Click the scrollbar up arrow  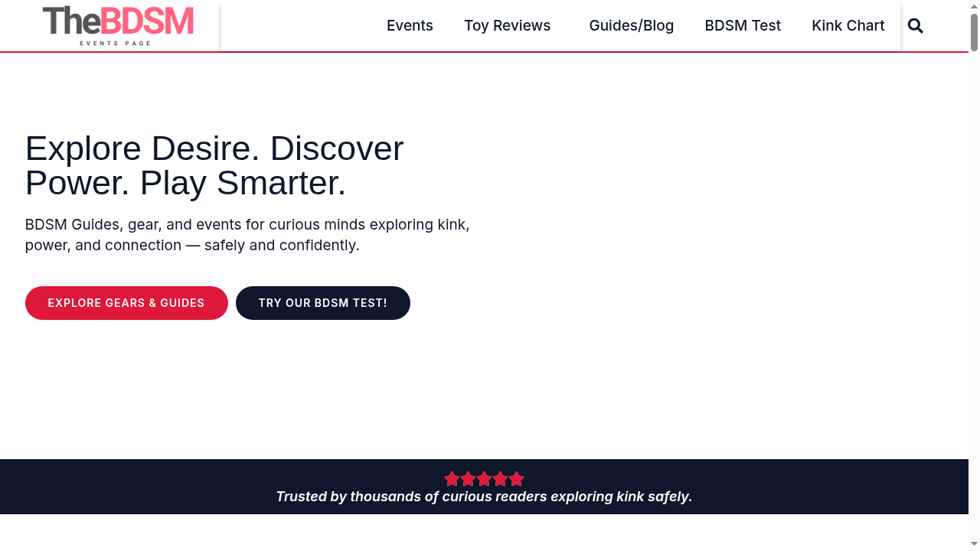pyautogui.click(x=974, y=7)
